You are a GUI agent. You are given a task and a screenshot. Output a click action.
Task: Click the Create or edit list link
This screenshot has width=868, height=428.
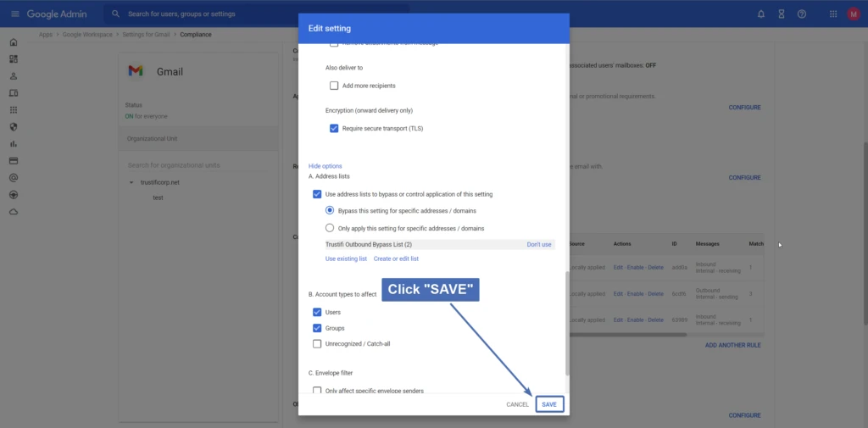pos(396,258)
